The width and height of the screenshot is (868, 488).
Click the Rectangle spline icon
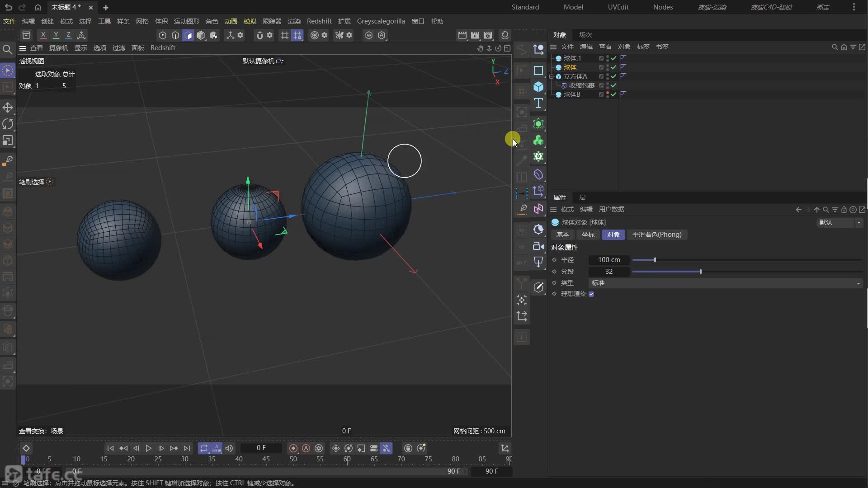[538, 70]
